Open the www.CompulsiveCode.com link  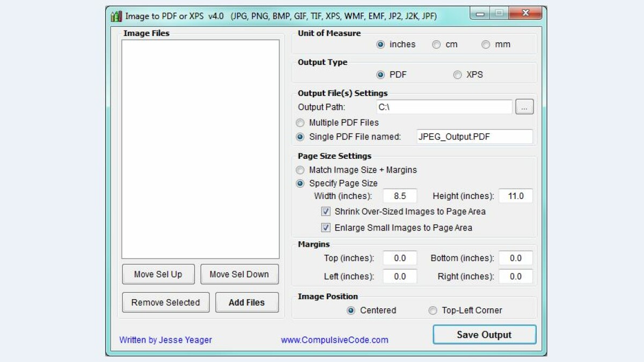click(334, 340)
